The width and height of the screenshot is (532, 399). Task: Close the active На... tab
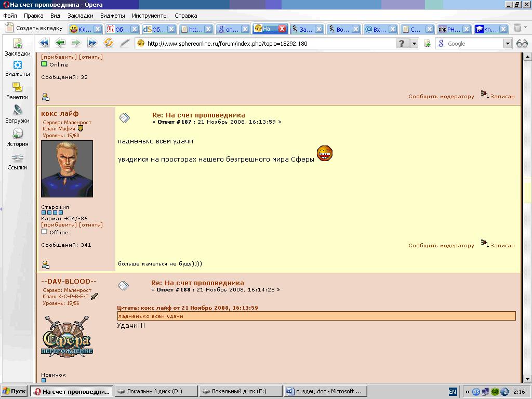pos(282,29)
